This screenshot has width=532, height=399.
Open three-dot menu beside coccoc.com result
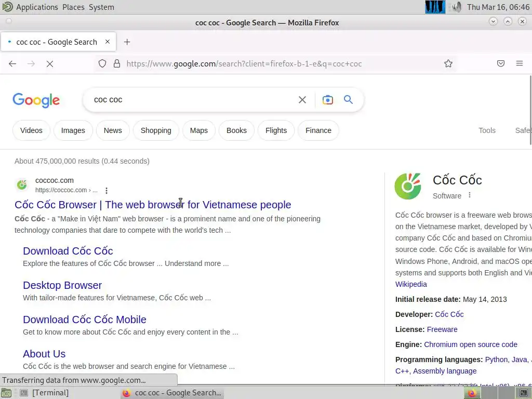pos(107,190)
